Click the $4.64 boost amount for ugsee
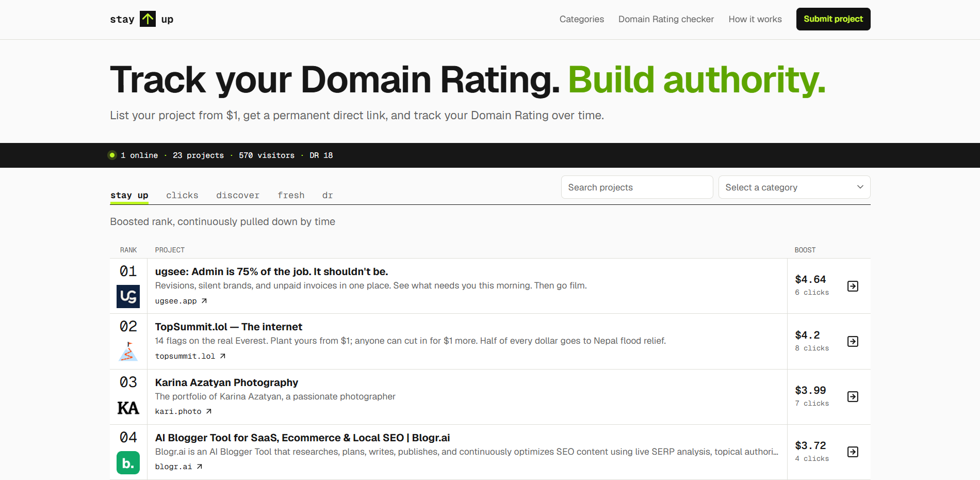Screen dimensions: 980x480 coord(810,279)
